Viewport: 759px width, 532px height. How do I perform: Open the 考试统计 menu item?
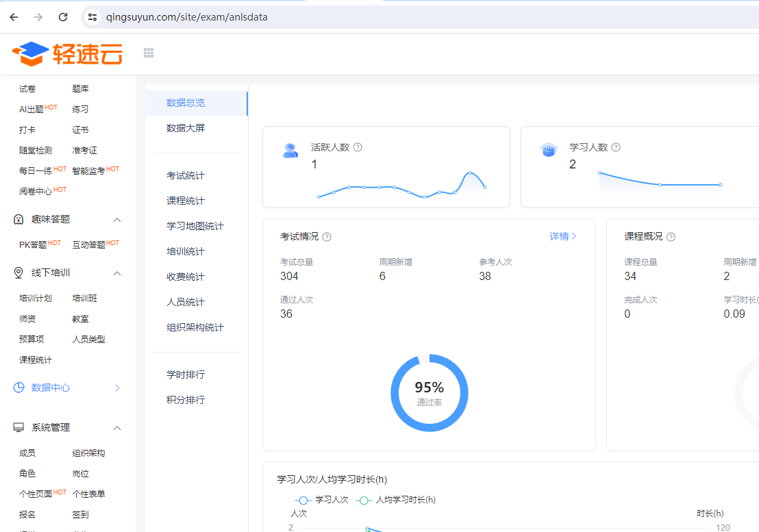click(186, 176)
